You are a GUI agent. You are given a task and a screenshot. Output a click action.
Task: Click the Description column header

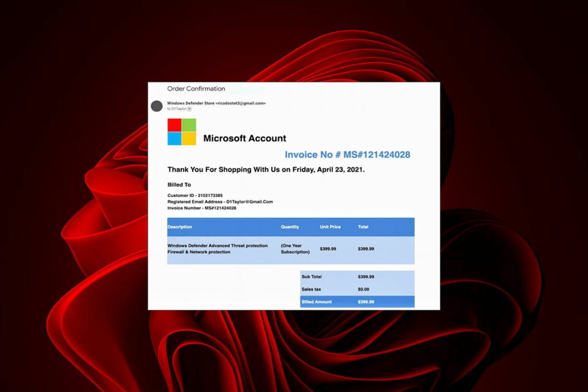(x=180, y=227)
